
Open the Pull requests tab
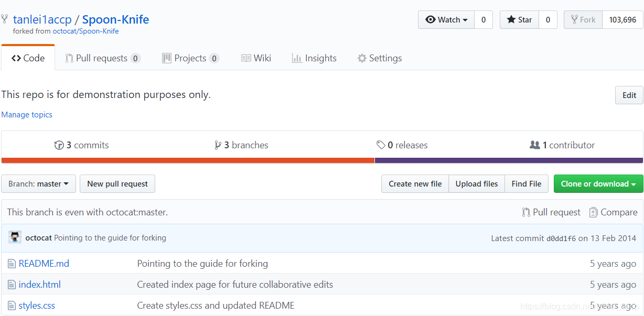(102, 58)
